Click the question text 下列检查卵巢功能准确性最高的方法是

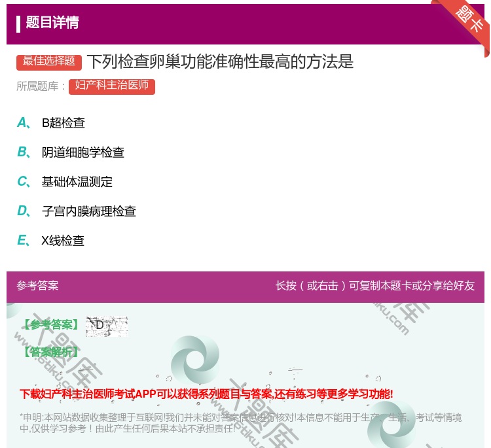220,61
